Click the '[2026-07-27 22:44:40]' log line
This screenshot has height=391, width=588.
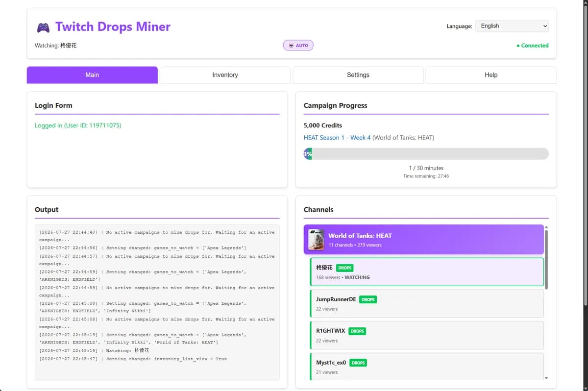(157, 236)
